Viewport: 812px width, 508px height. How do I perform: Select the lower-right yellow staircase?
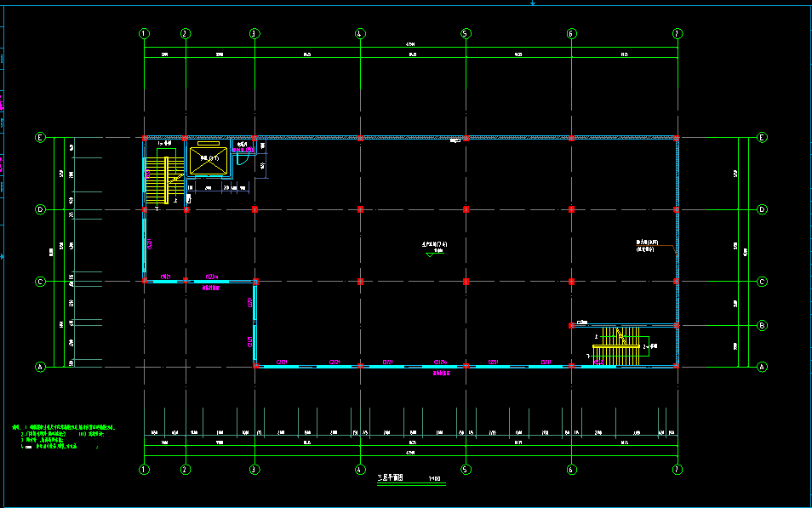click(616, 346)
